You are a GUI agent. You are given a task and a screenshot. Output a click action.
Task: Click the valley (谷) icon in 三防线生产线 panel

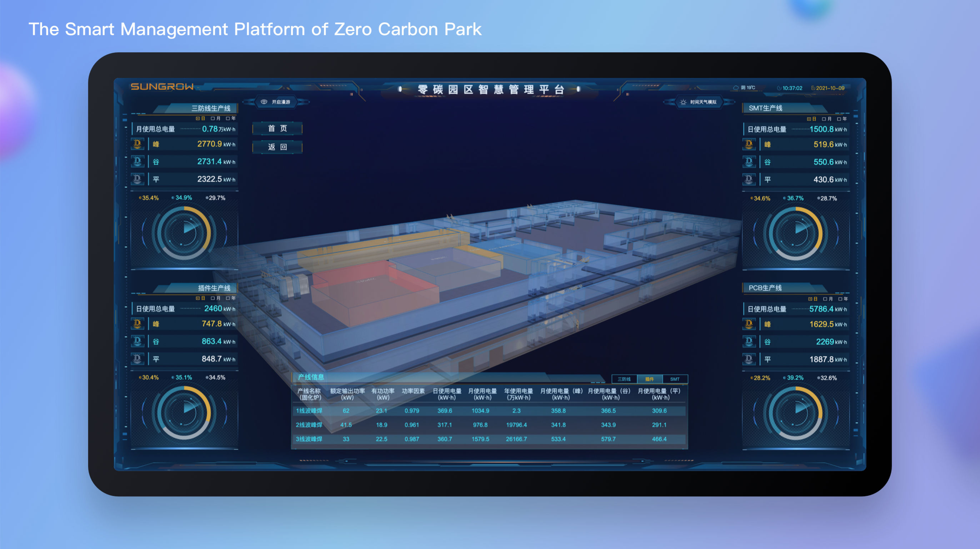tap(138, 161)
